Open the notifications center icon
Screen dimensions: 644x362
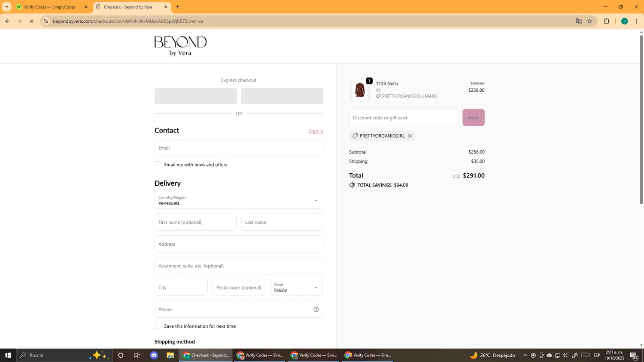pos(635,356)
